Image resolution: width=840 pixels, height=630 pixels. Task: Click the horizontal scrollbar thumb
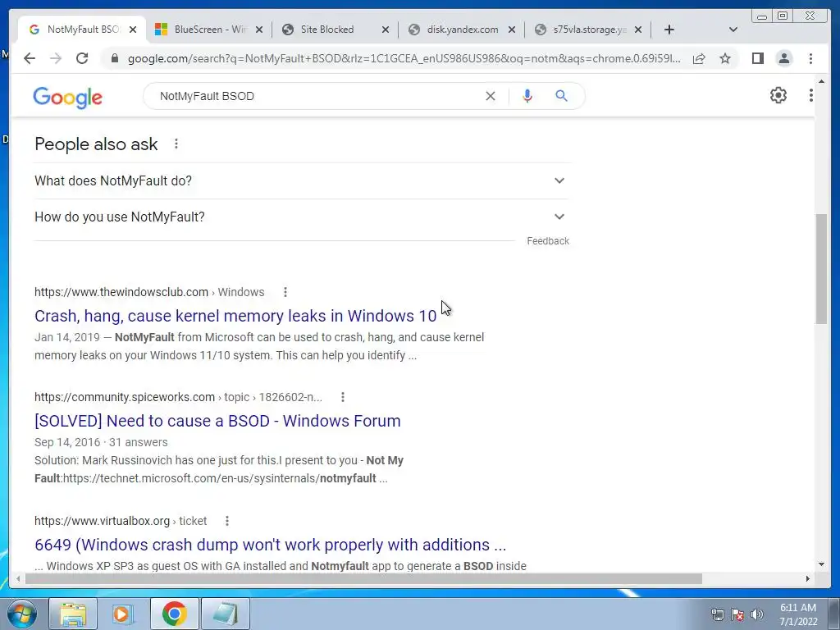[x=363, y=578]
